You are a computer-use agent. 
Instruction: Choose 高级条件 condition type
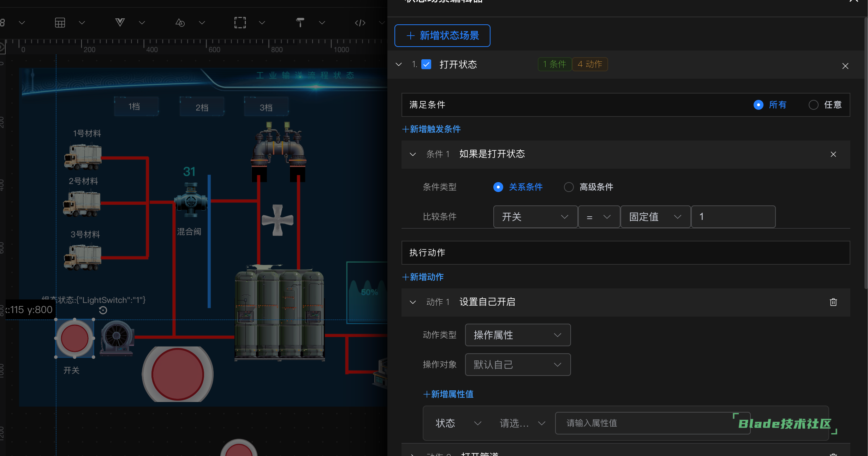coord(569,187)
